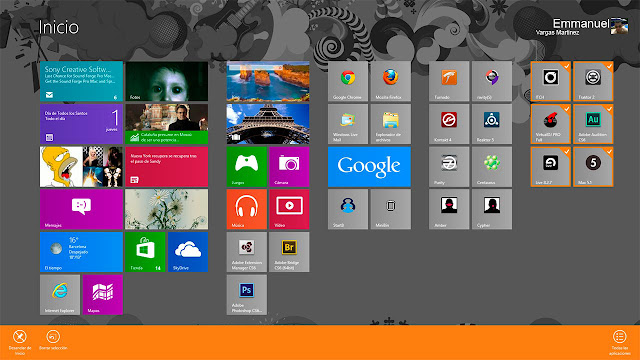640x360 pixels.
Task: Open the Cypher tile
Action: point(492,209)
